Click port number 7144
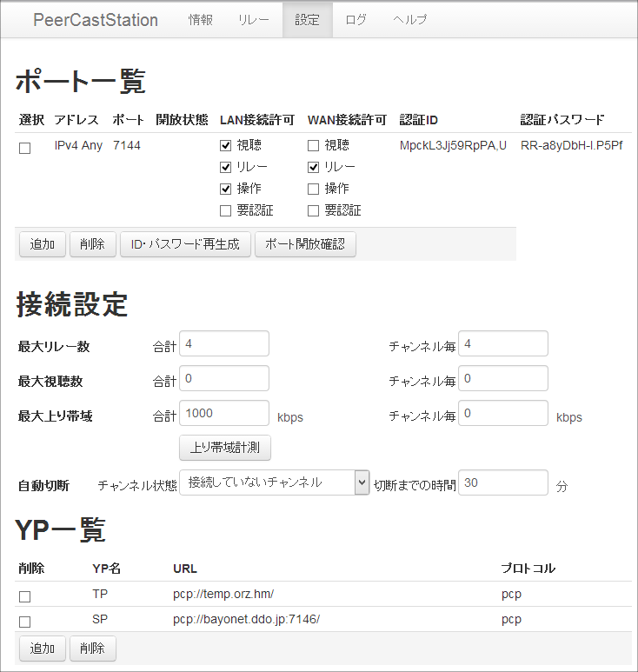The width and height of the screenshot is (638, 672). tap(127, 146)
